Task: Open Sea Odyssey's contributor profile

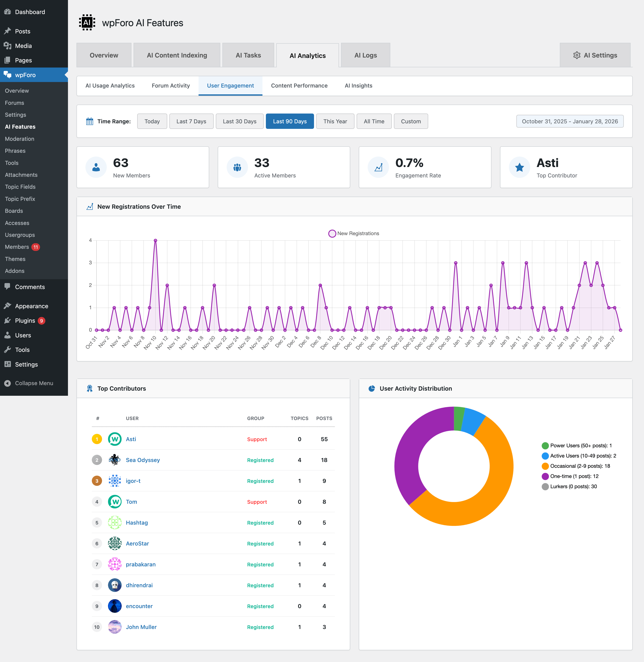Action: pyautogui.click(x=142, y=460)
